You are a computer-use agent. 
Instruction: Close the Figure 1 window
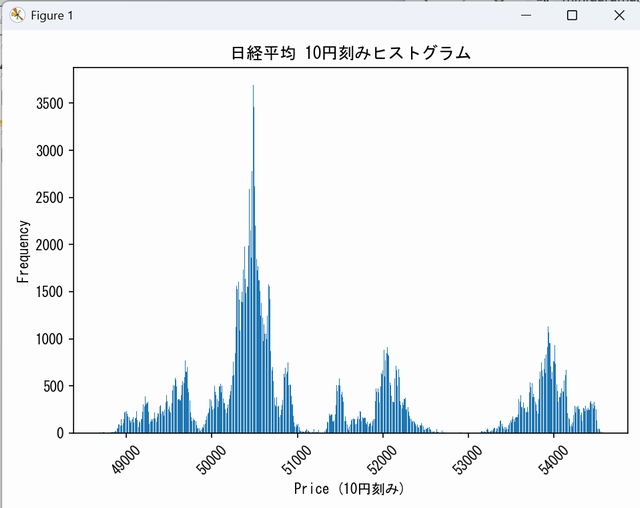coord(618,16)
